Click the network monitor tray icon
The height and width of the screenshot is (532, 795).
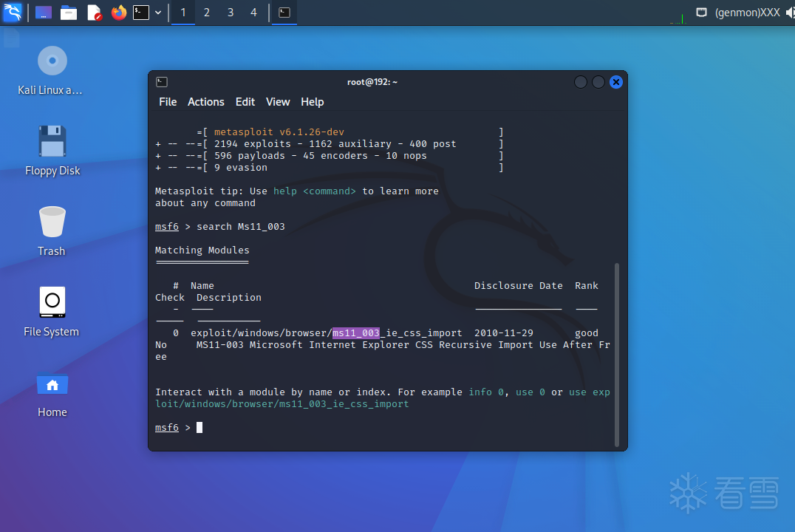click(x=702, y=12)
